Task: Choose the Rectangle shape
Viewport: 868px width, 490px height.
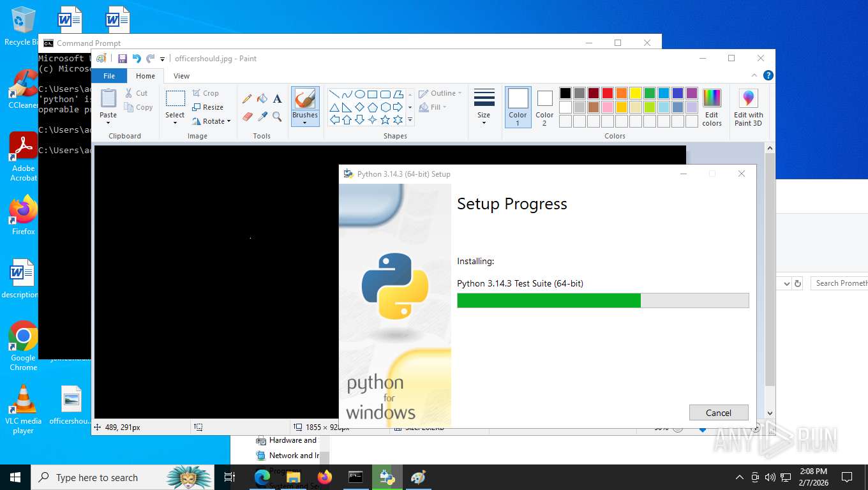Action: [x=372, y=94]
